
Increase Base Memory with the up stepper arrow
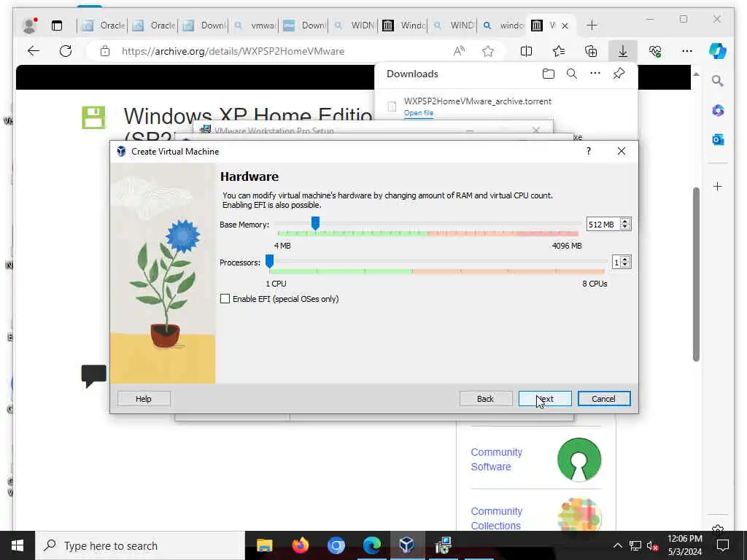coord(625,221)
